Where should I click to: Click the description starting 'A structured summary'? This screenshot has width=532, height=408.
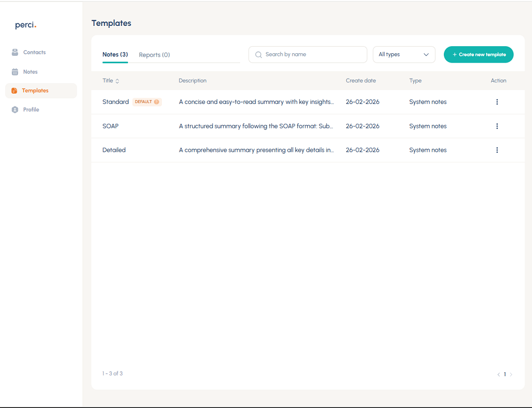coord(256,126)
